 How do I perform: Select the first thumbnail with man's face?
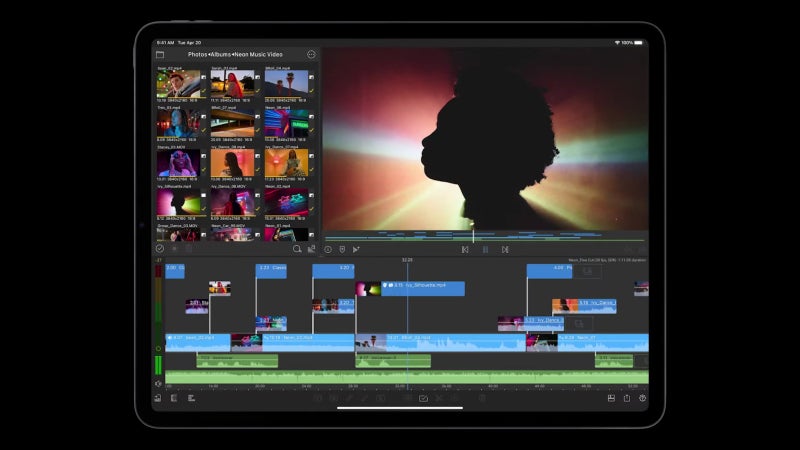point(178,84)
